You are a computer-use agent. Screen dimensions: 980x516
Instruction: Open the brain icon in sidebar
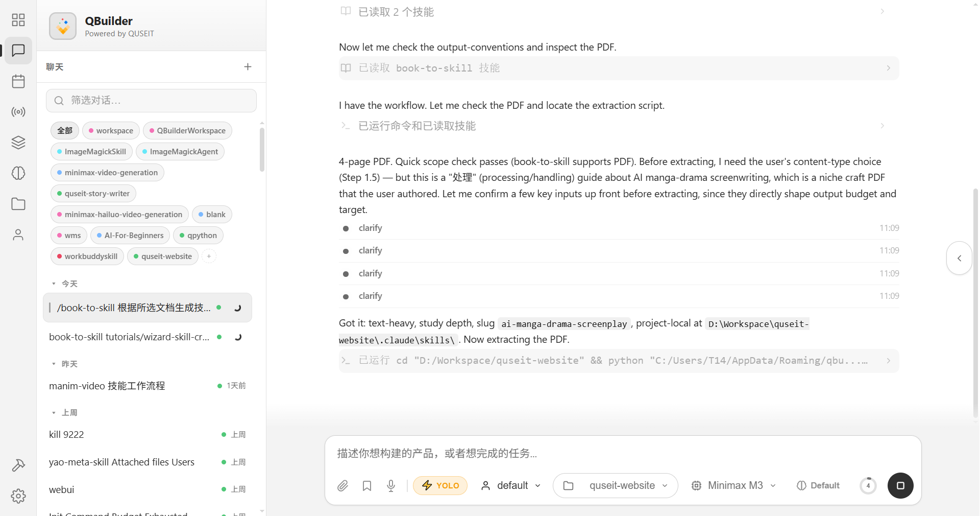18,173
